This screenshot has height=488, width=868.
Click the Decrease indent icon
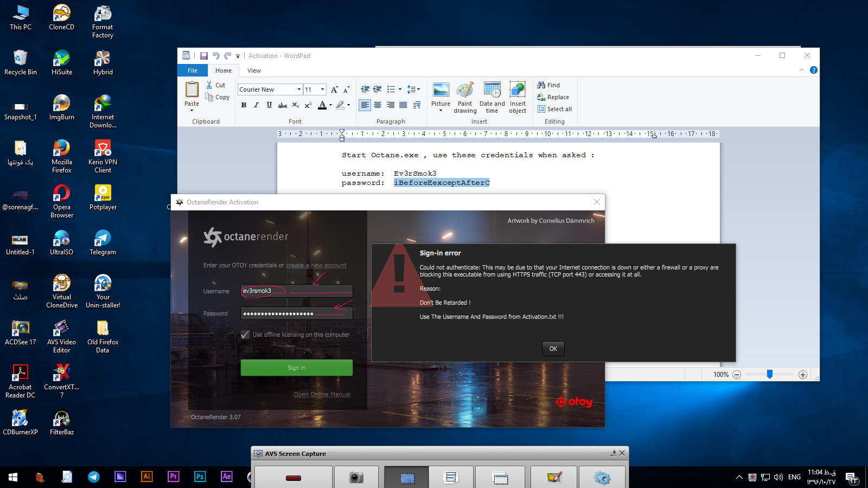(x=365, y=89)
